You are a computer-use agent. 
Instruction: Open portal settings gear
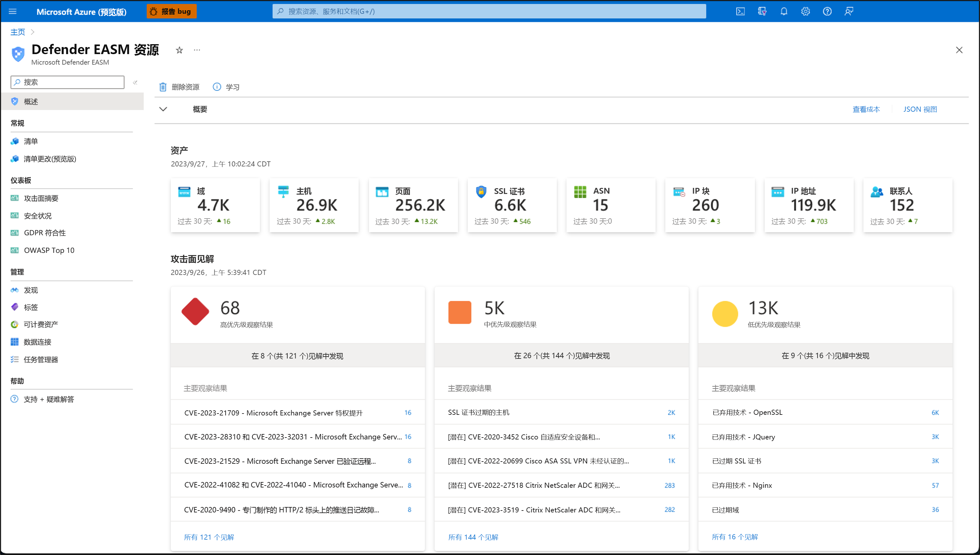tap(805, 12)
